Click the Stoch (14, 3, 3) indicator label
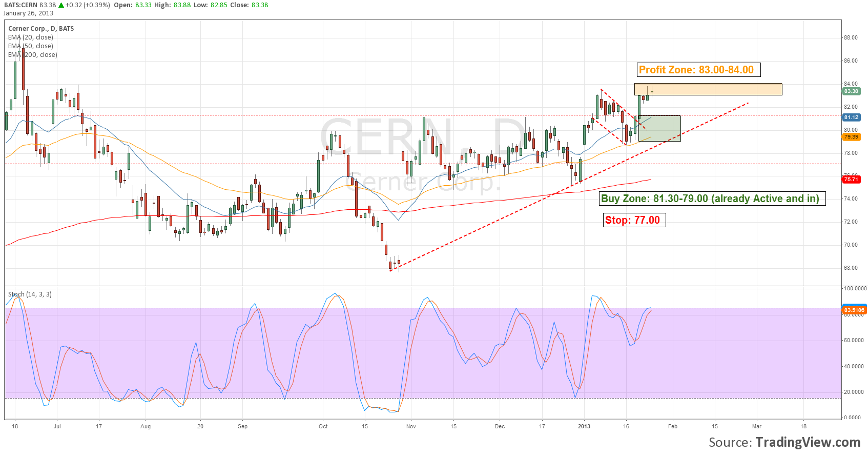The image size is (868, 456). pos(30,294)
